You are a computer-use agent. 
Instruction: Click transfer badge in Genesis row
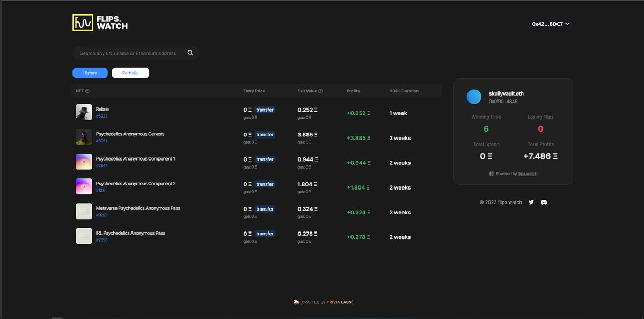tap(265, 134)
